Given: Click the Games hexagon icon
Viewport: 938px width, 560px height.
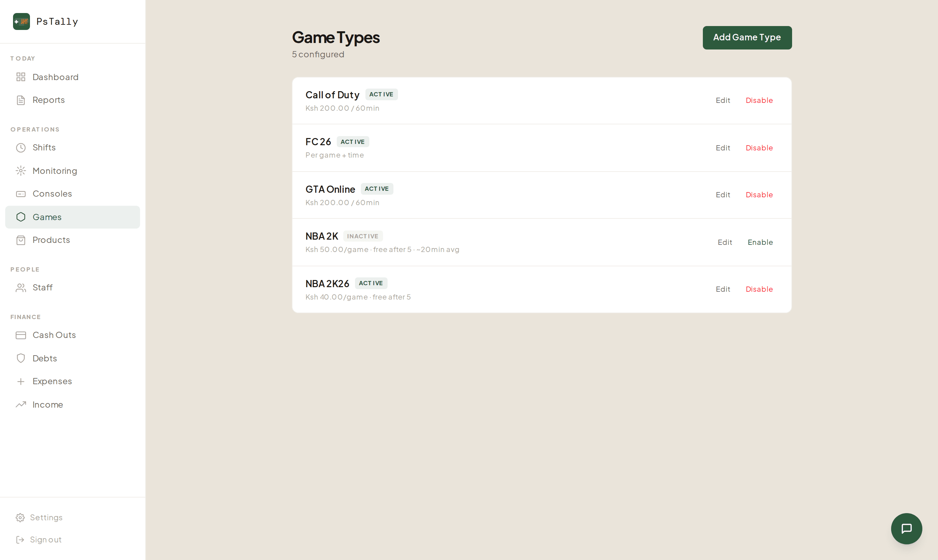Looking at the screenshot, I should click(21, 217).
